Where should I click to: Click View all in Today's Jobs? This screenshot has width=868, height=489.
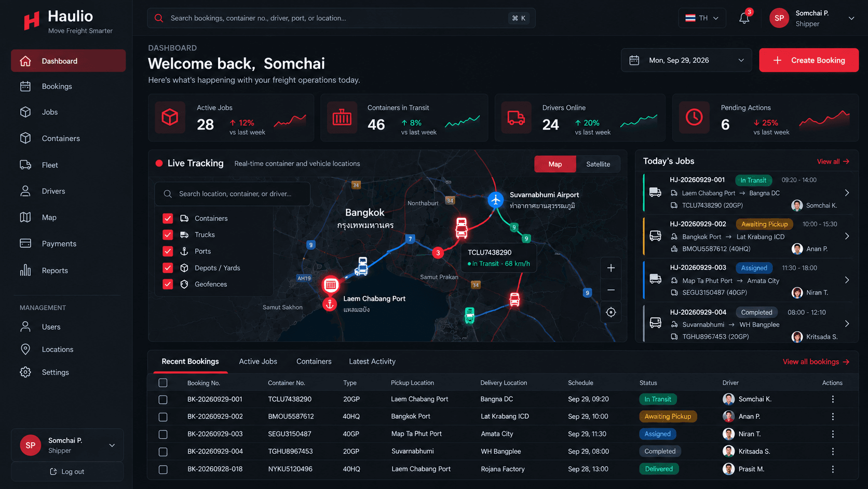point(833,162)
